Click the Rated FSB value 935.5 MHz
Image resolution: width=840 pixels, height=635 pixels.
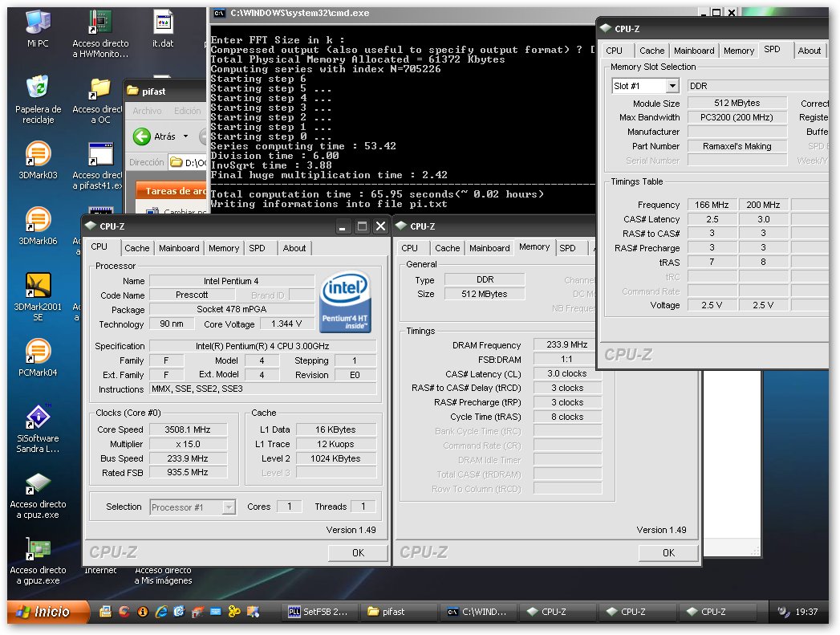pos(188,472)
